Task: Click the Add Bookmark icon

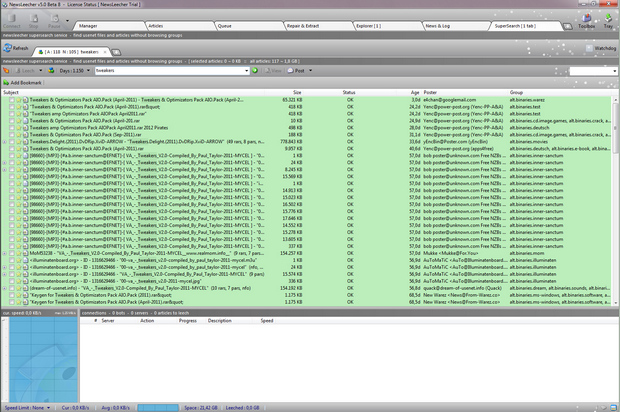Action: coord(6,83)
